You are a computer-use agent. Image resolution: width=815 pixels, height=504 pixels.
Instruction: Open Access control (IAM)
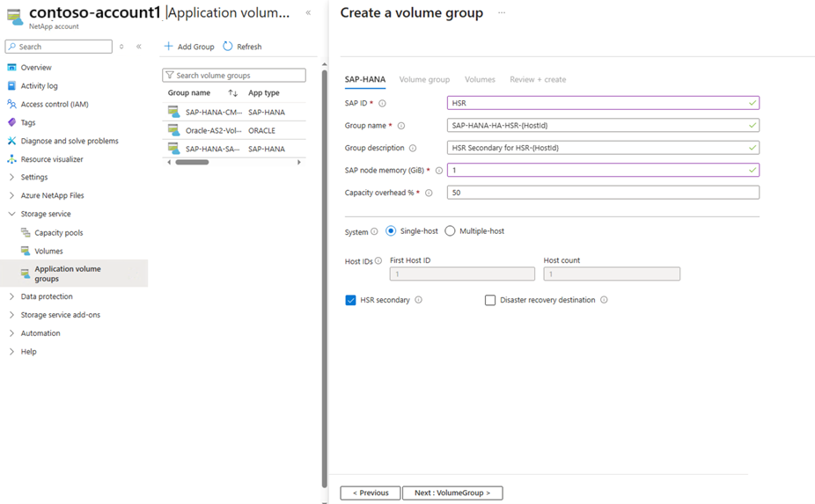tap(54, 104)
